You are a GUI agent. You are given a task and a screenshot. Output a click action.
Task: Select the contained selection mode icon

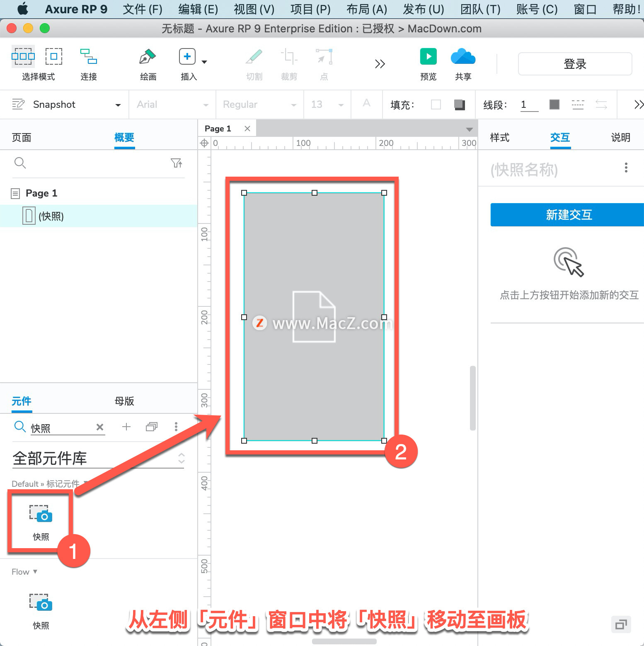click(x=54, y=56)
